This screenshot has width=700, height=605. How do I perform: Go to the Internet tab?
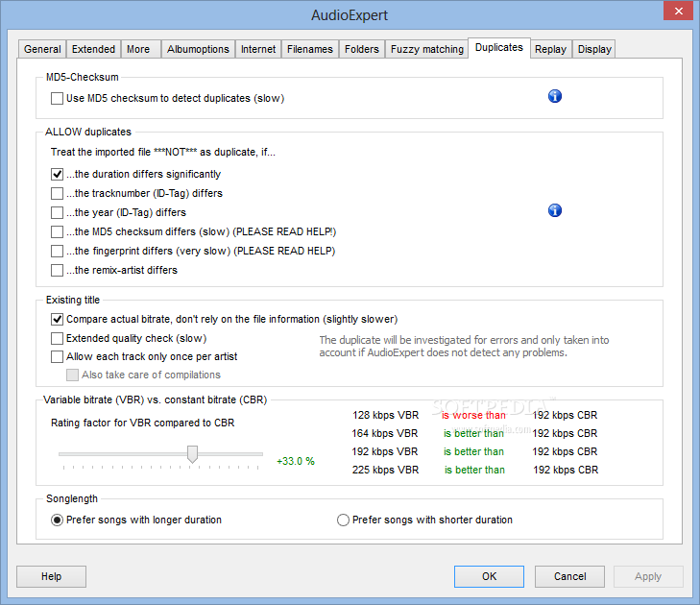pos(258,49)
